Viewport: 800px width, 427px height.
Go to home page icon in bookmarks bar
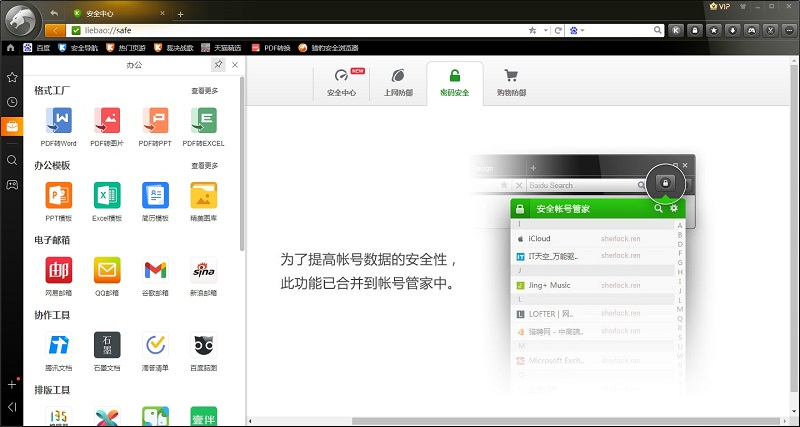coord(11,48)
